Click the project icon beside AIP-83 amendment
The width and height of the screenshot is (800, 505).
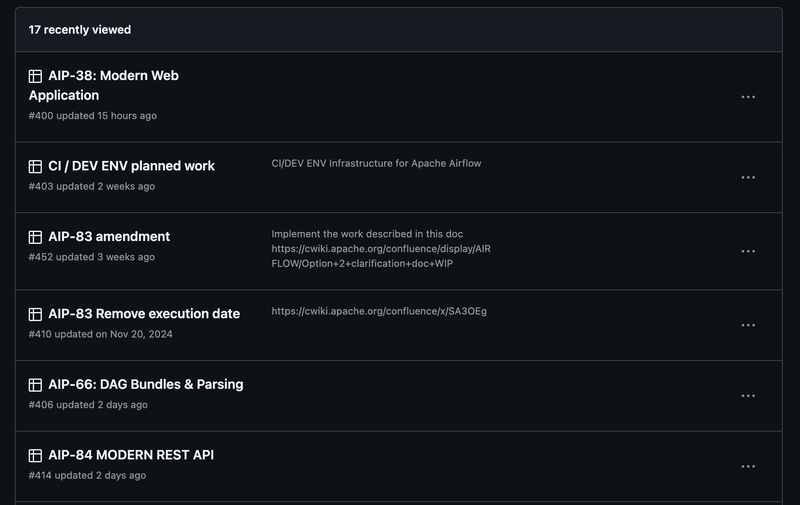point(35,237)
